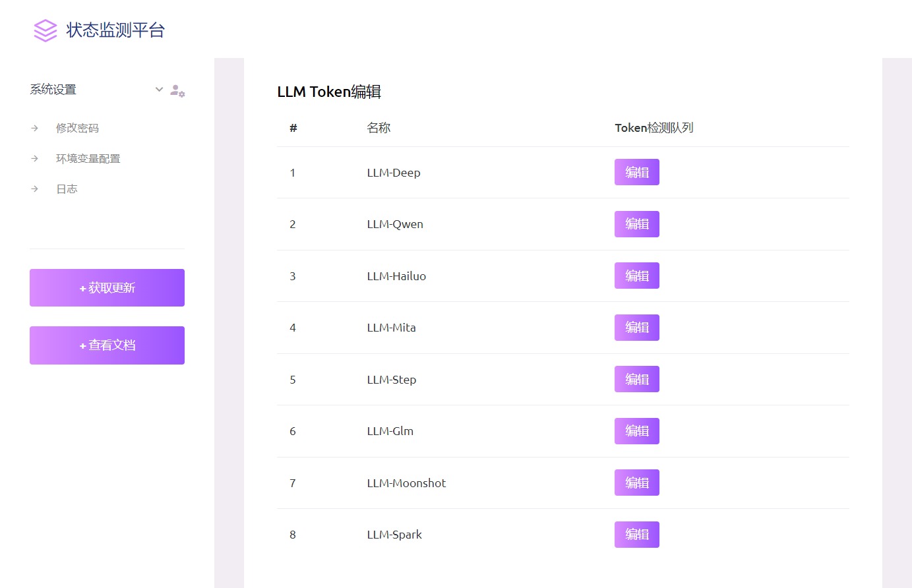This screenshot has height=588, width=912.
Task: Open the 修改密码 menu item
Action: tap(77, 128)
